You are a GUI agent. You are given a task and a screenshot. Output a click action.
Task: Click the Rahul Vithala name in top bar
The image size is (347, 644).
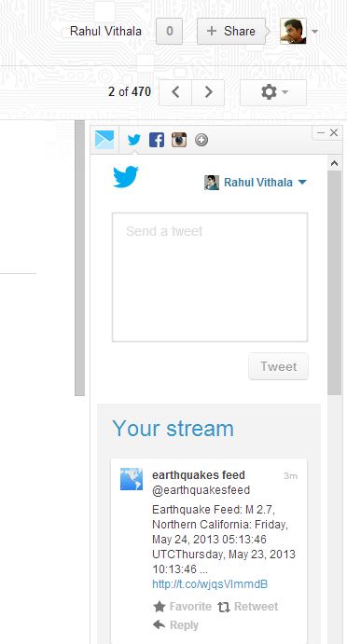click(105, 31)
